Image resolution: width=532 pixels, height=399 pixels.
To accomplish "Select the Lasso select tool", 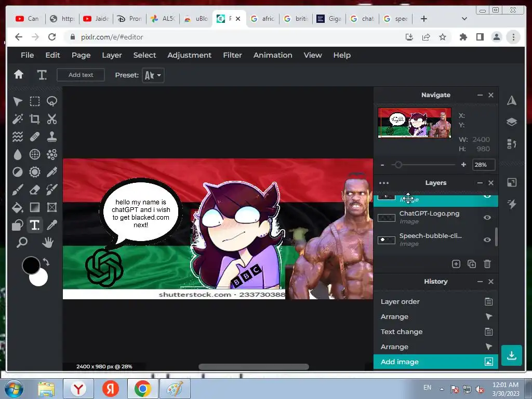I will [x=51, y=101].
